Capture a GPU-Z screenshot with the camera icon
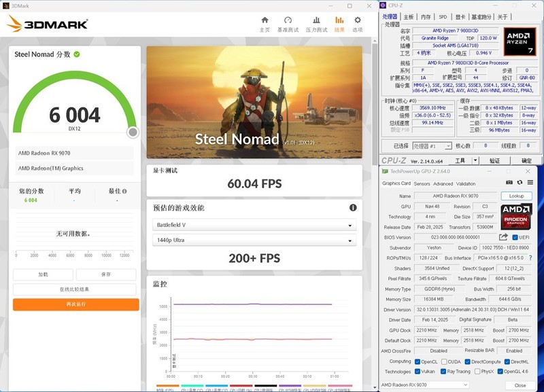 pos(508,181)
